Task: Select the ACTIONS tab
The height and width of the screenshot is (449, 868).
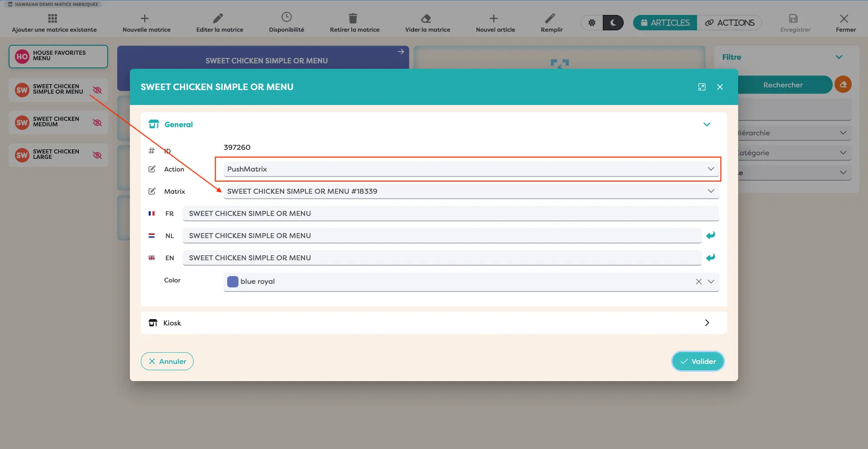Action: tap(730, 23)
